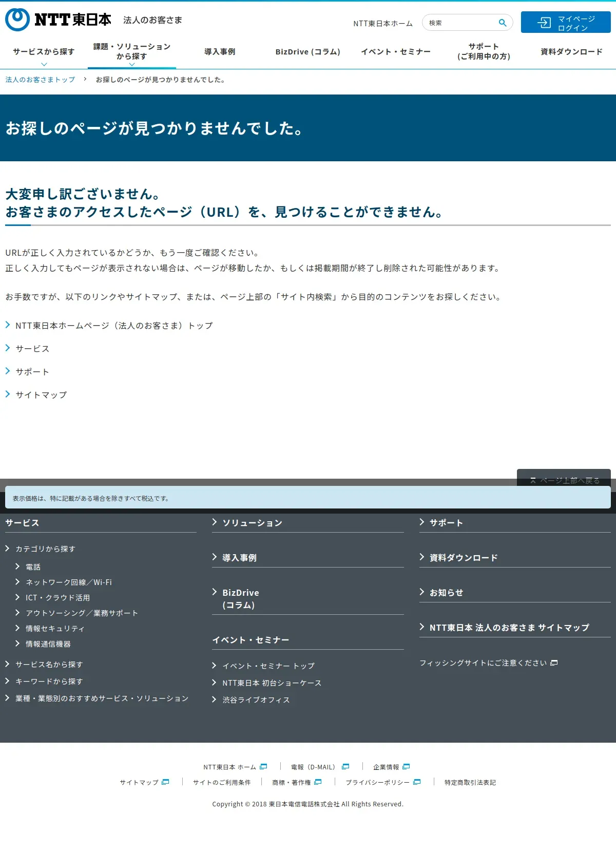Open the サイトマップ link in the page body
The width and height of the screenshot is (616, 868).
click(41, 395)
